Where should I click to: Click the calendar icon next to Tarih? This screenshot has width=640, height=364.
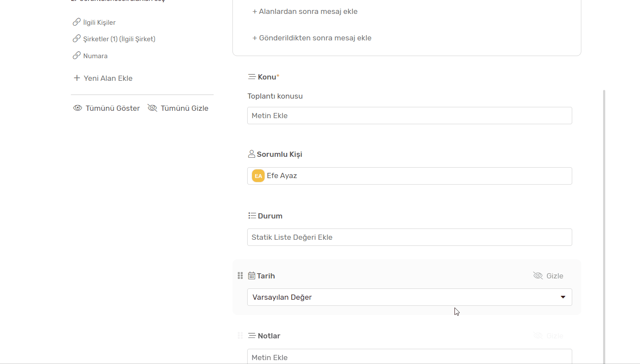pyautogui.click(x=252, y=275)
